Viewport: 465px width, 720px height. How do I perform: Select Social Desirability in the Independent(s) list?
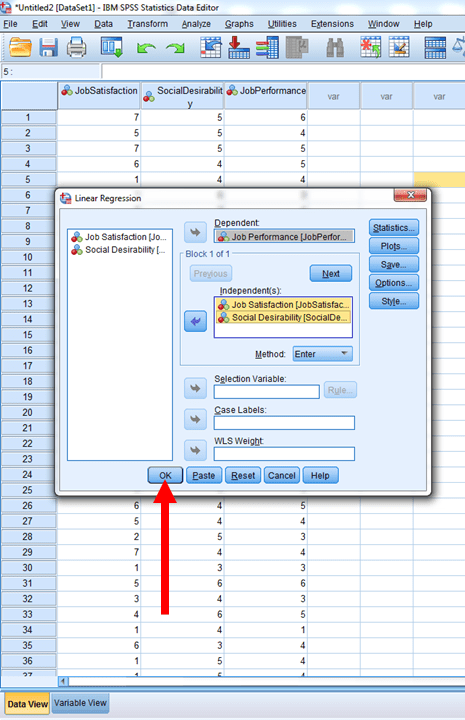coord(283,317)
